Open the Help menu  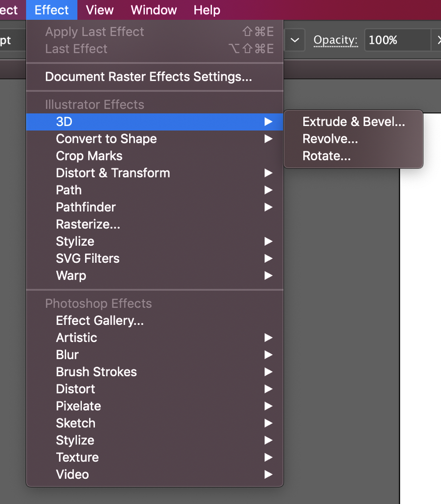tap(207, 10)
